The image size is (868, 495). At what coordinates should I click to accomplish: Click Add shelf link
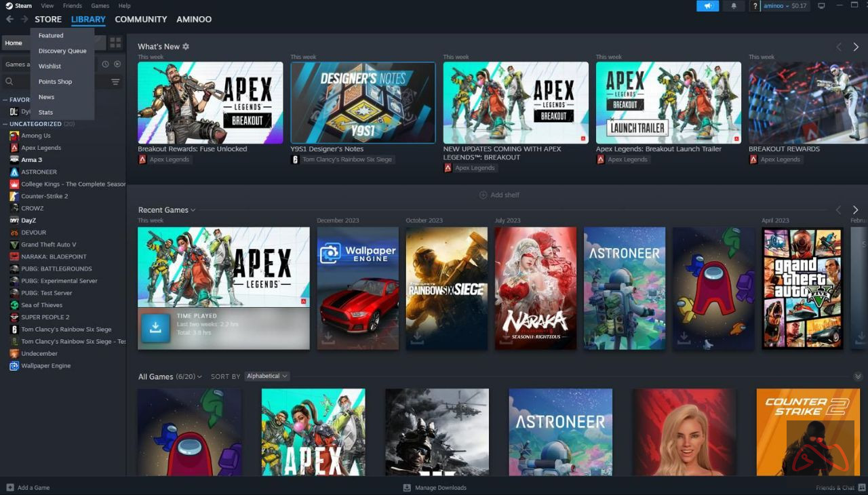pyautogui.click(x=499, y=195)
